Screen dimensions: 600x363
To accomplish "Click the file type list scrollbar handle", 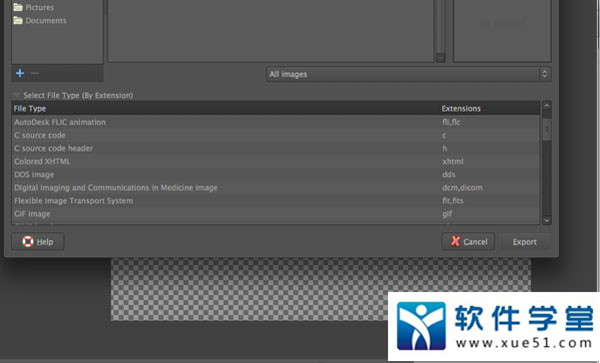I will click(x=546, y=129).
